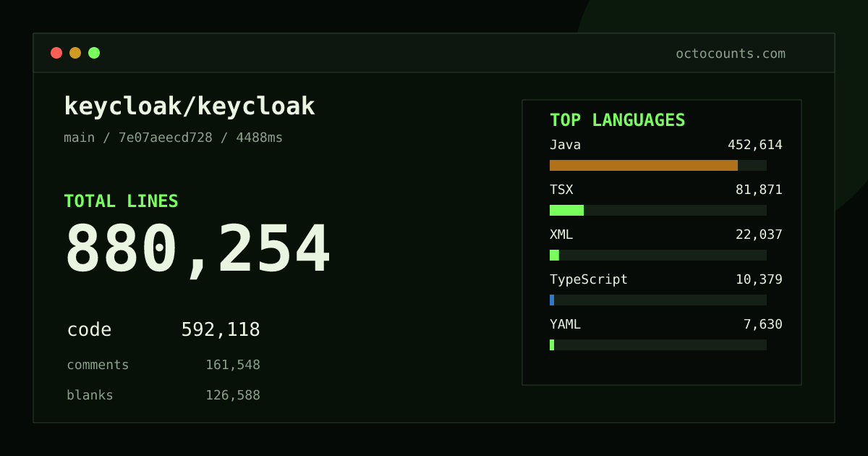Click the green TSX progress bar
868x456 pixels.
pos(566,210)
